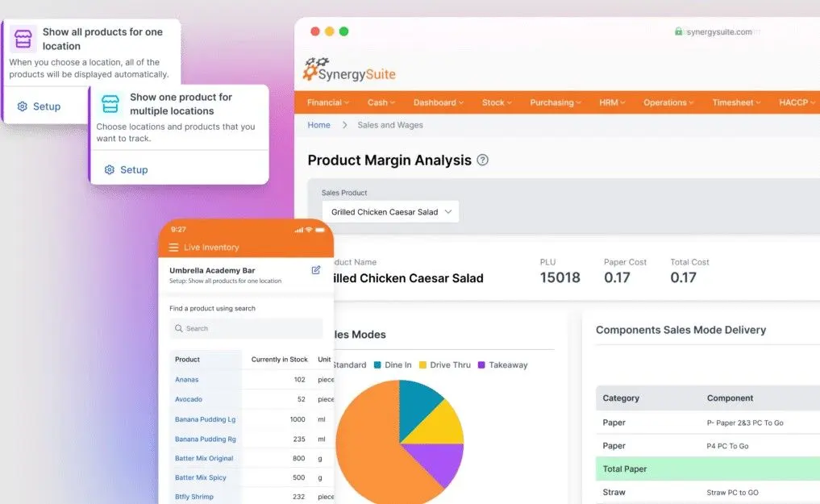Click the 'P- Paper 2&3 PC To Go' cell
820x504 pixels.
click(x=745, y=423)
